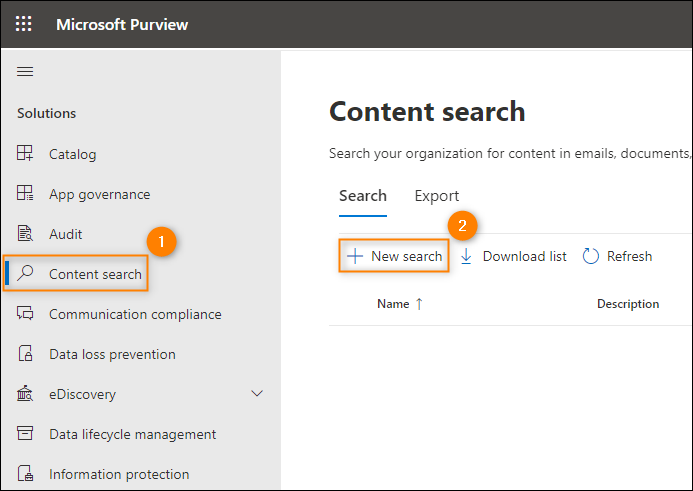
Task: Click the Audit icon in sidebar
Action: coord(25,234)
